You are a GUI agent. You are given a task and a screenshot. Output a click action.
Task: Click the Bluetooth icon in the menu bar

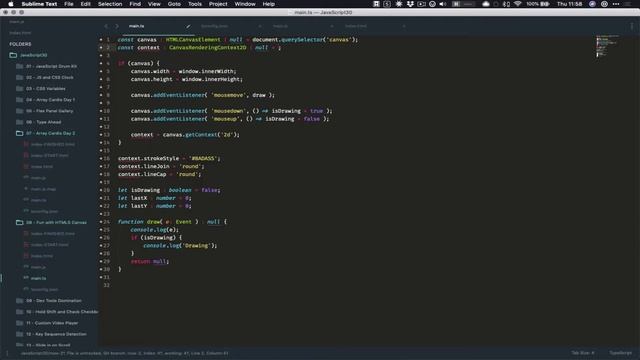click(x=507, y=4)
